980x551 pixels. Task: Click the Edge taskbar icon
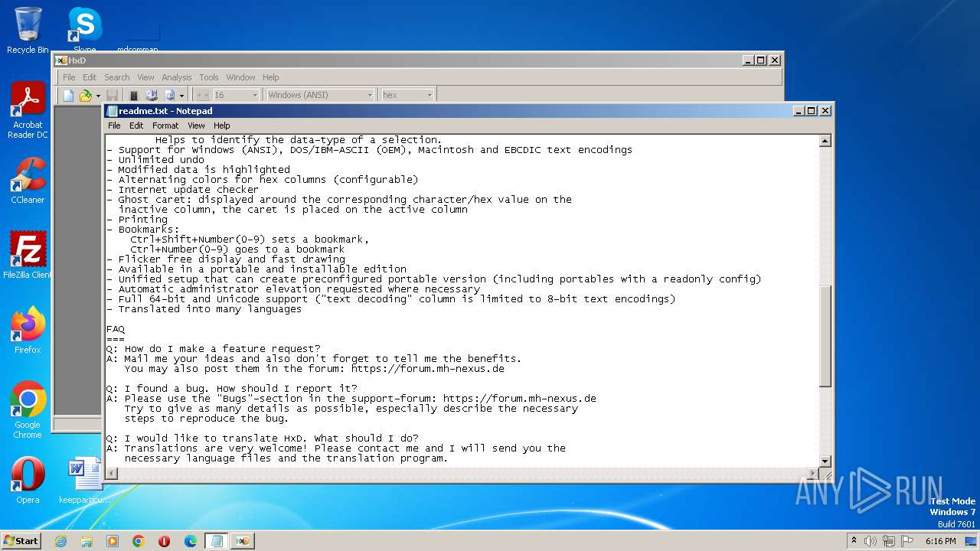tap(191, 541)
